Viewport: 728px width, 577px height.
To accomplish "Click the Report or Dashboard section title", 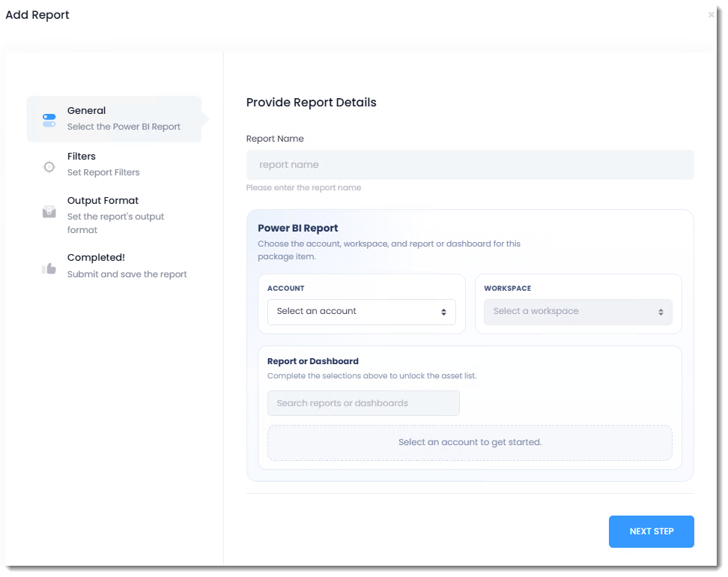I will click(312, 361).
